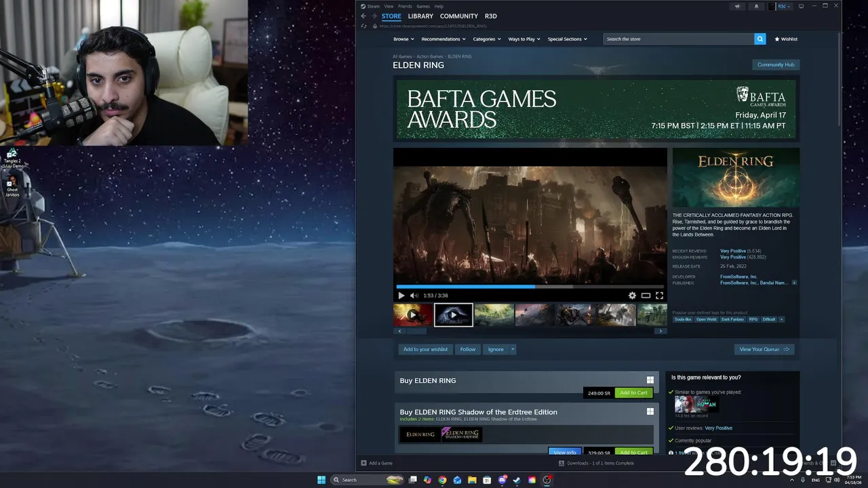Open video settings gear icon

(x=632, y=296)
